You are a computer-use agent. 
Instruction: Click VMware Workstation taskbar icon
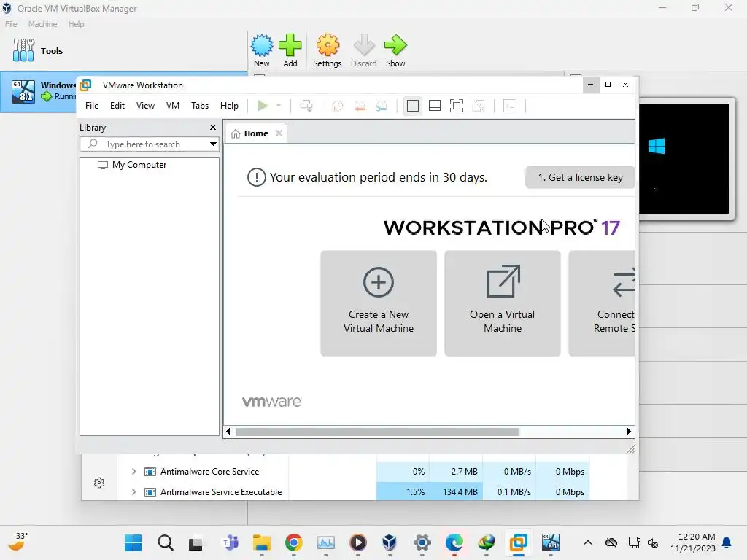[519, 542]
